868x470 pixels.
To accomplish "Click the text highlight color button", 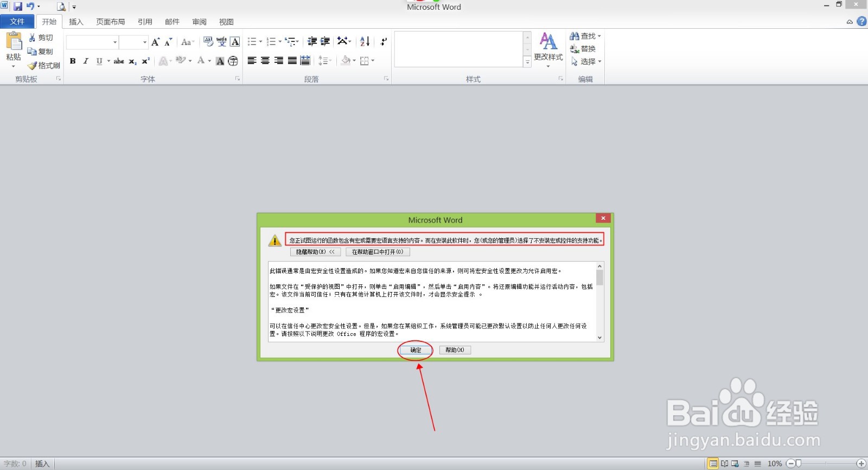I will tap(181, 60).
